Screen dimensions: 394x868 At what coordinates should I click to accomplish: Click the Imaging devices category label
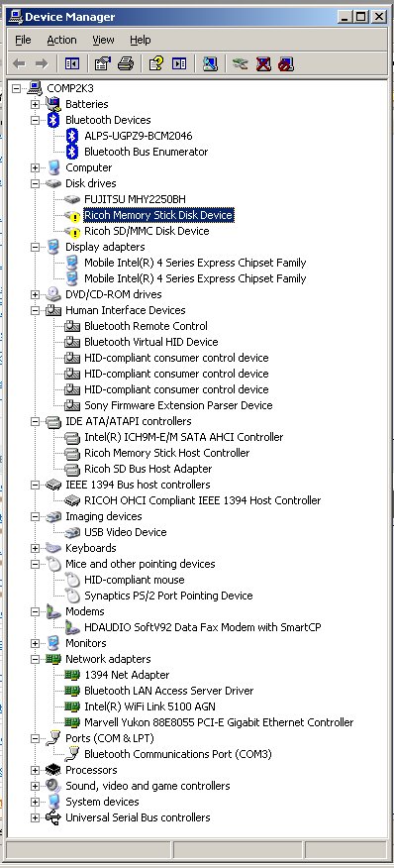tap(104, 516)
